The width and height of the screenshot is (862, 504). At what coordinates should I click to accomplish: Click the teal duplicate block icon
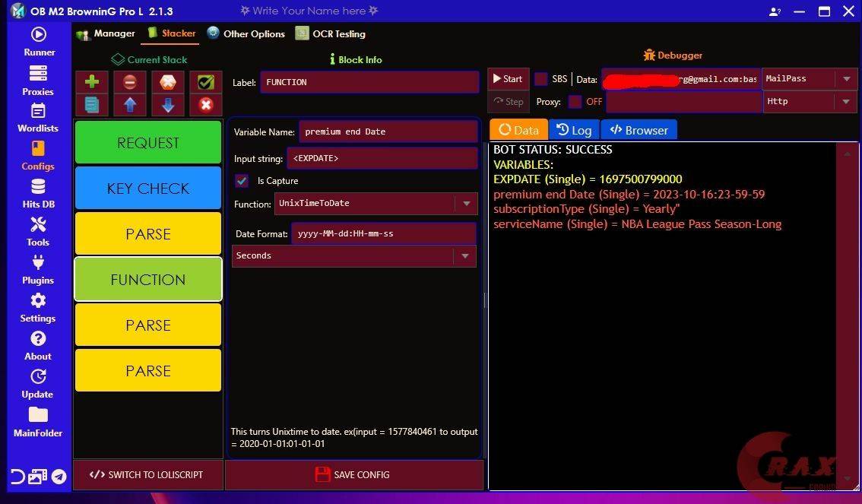click(x=92, y=104)
